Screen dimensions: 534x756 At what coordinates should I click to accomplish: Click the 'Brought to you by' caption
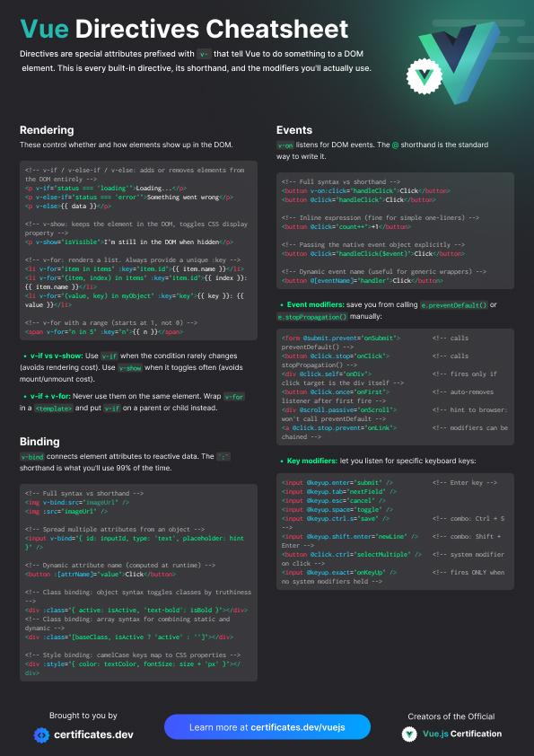click(83, 716)
